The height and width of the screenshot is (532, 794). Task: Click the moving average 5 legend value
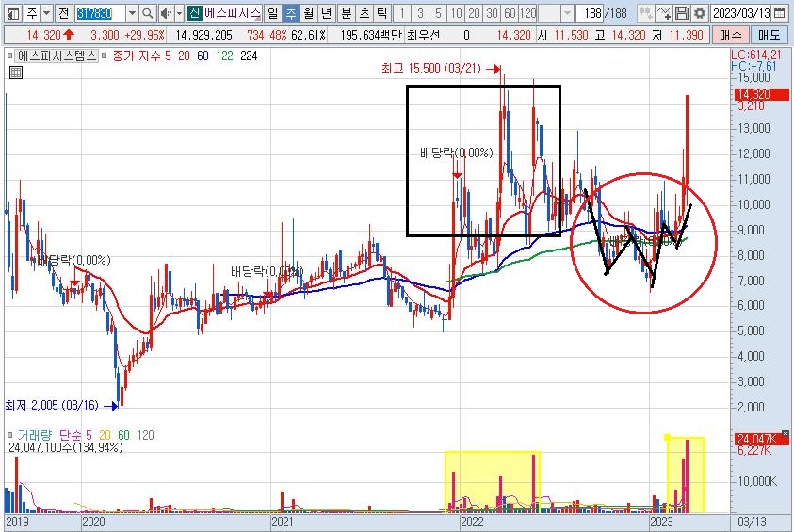[168, 56]
